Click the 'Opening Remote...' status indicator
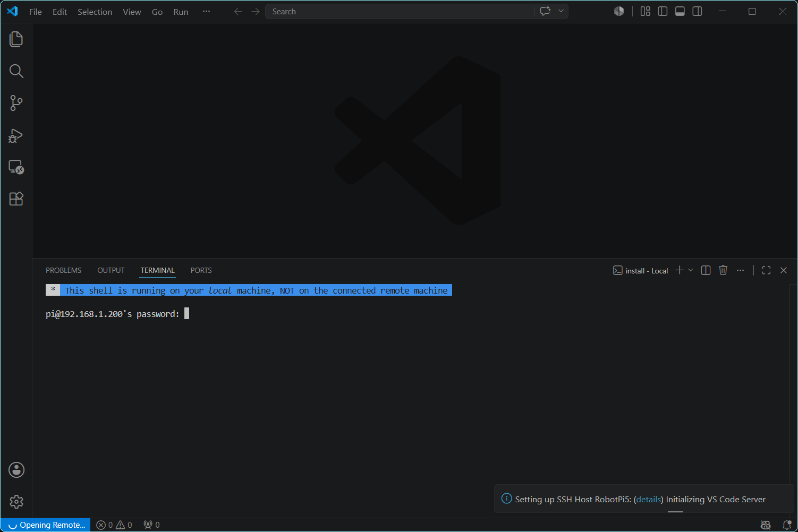 click(46, 525)
